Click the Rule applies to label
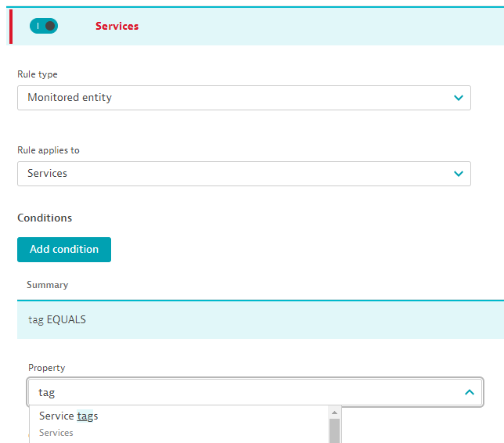 pos(49,149)
